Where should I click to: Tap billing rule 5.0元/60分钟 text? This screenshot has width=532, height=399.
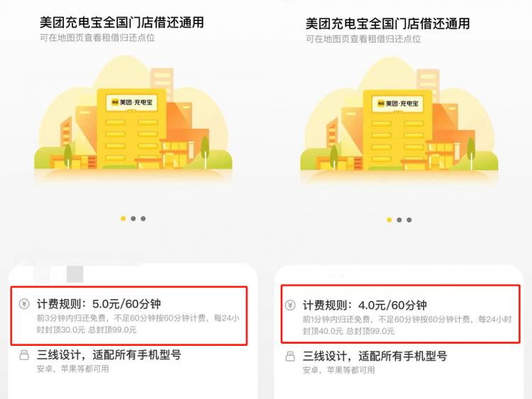tap(99, 304)
